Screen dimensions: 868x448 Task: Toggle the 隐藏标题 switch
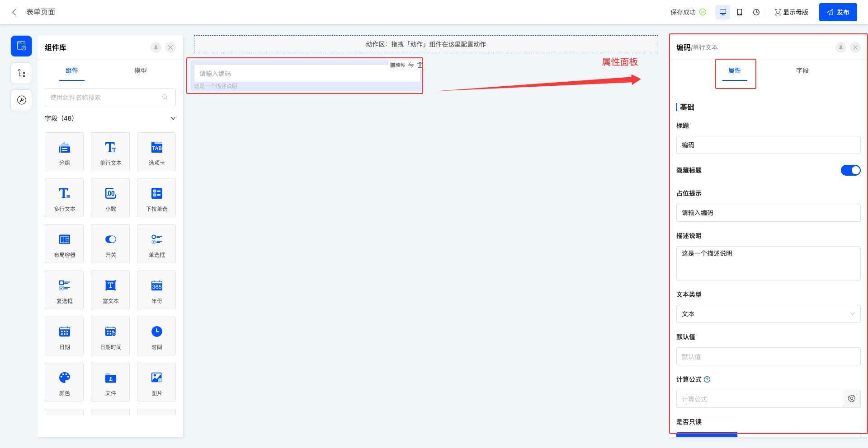[x=850, y=170]
